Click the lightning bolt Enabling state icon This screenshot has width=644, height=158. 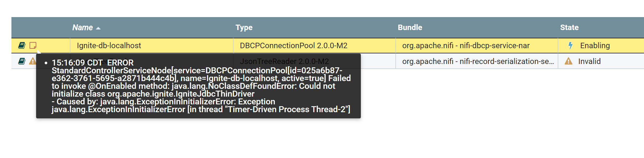coord(571,45)
